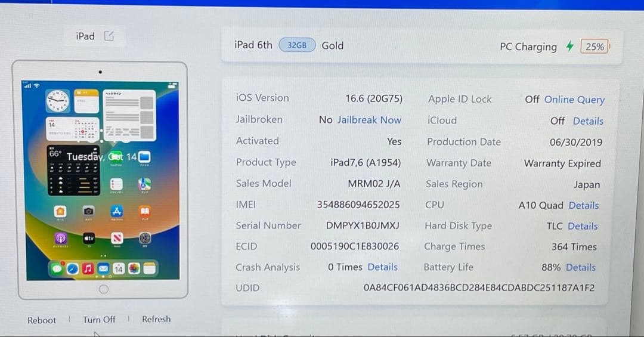Click the Apple TV app icon in preview
The height and width of the screenshot is (337, 644).
pos(89,238)
